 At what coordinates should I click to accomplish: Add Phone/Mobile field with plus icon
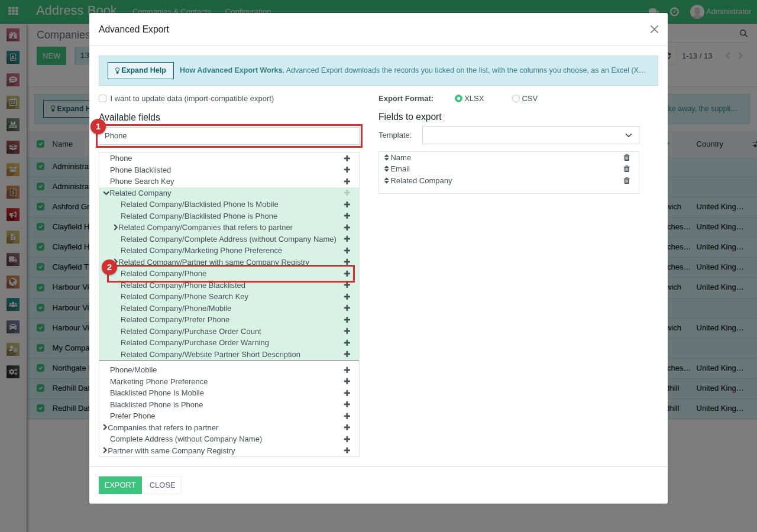point(347,370)
